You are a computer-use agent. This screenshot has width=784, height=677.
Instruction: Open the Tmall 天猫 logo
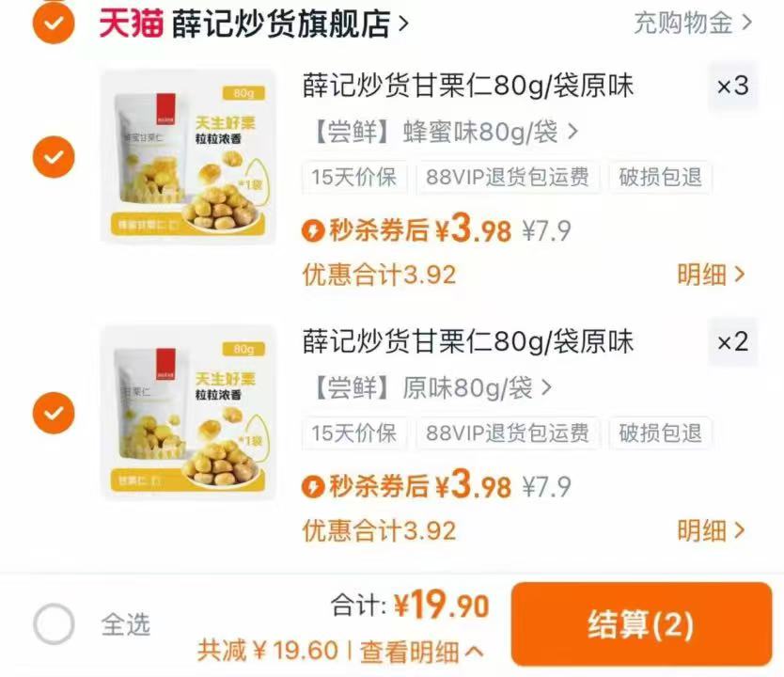(x=131, y=23)
